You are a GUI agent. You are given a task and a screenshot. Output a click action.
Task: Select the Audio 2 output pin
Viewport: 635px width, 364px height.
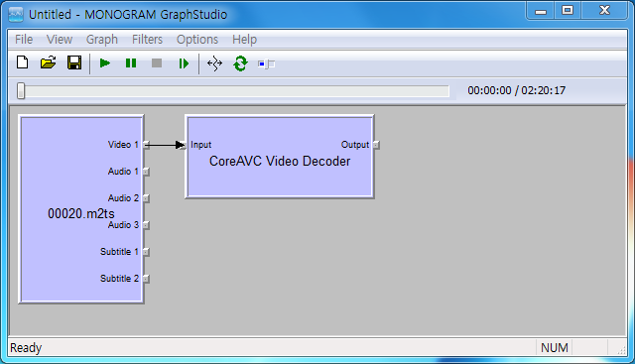[146, 198]
